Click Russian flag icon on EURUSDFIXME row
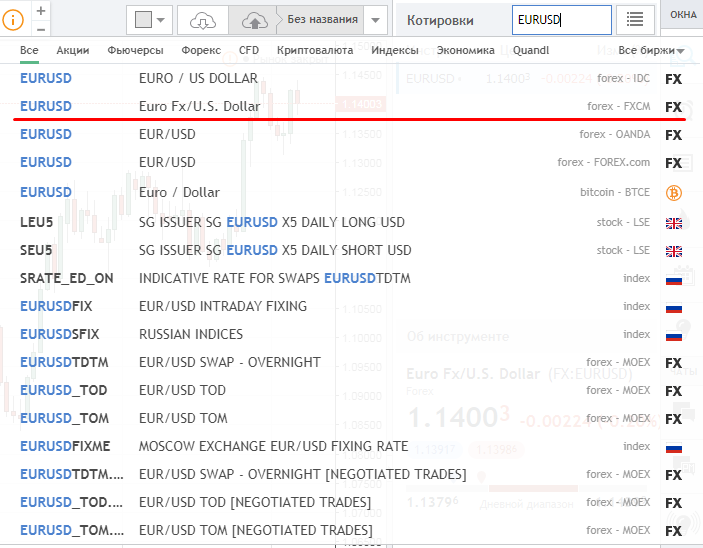 tap(673, 448)
